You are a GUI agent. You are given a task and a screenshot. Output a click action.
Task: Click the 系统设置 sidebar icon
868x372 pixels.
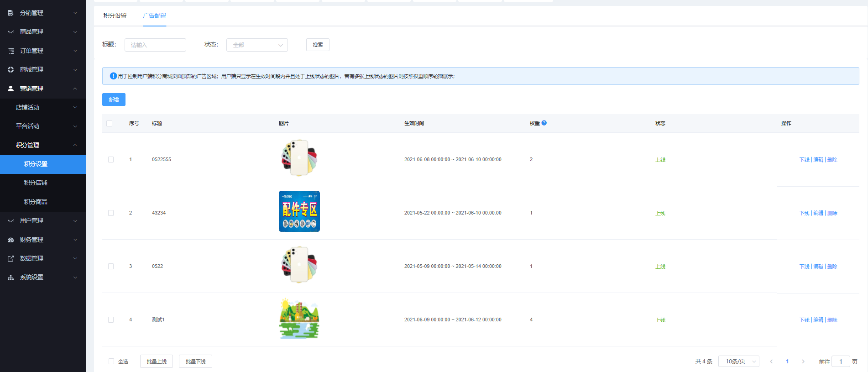coord(10,278)
